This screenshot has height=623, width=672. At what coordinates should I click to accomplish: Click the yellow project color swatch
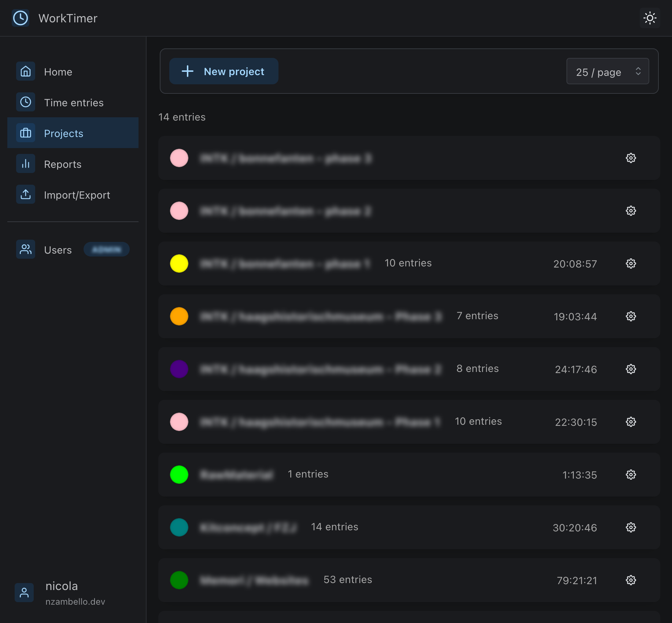[179, 263]
